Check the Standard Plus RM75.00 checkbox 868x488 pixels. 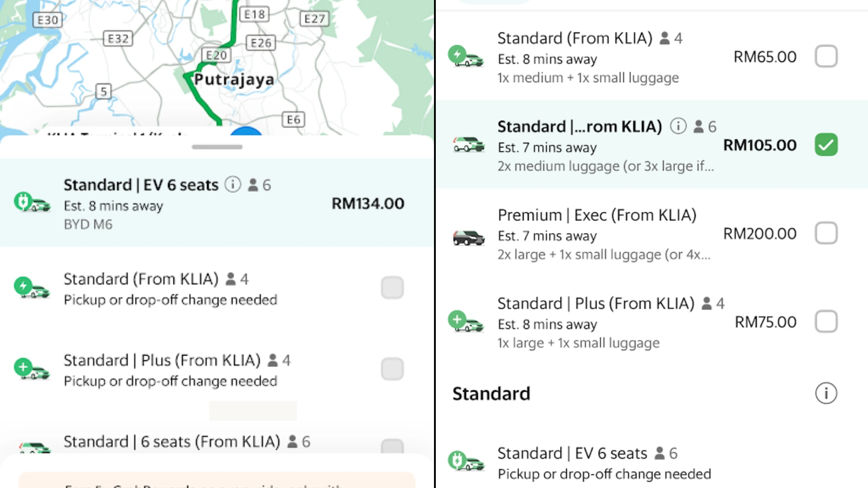826,322
